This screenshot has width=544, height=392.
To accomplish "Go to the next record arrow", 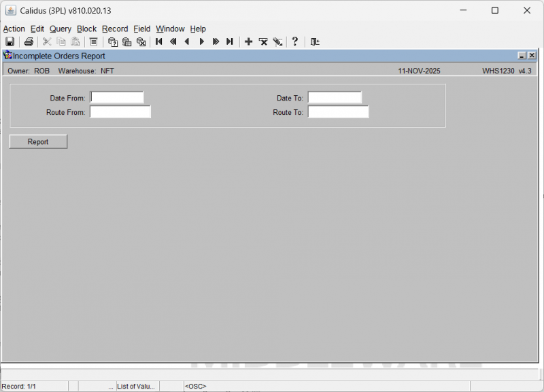I will tap(201, 42).
